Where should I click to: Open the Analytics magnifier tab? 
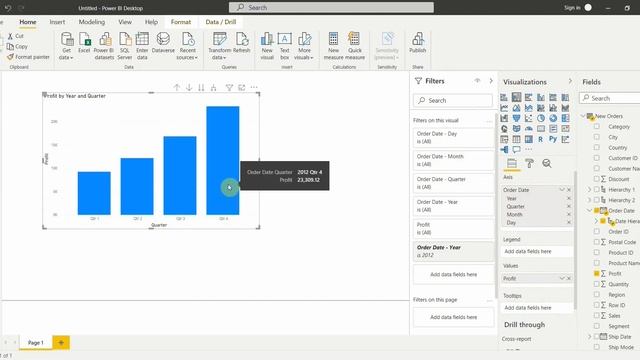(547, 164)
